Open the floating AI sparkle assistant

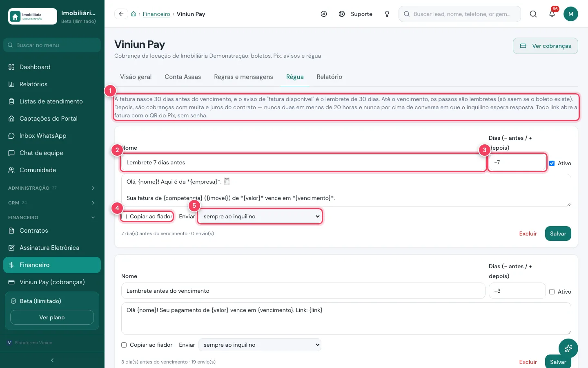click(568, 348)
